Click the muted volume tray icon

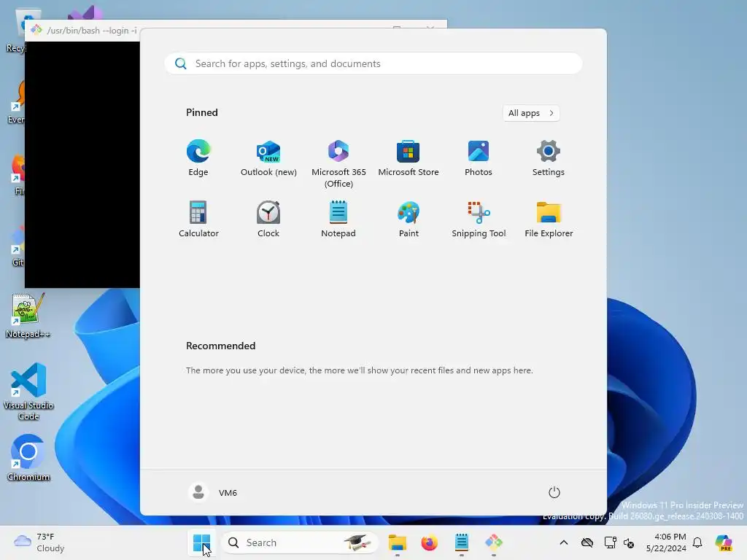pyautogui.click(x=629, y=542)
